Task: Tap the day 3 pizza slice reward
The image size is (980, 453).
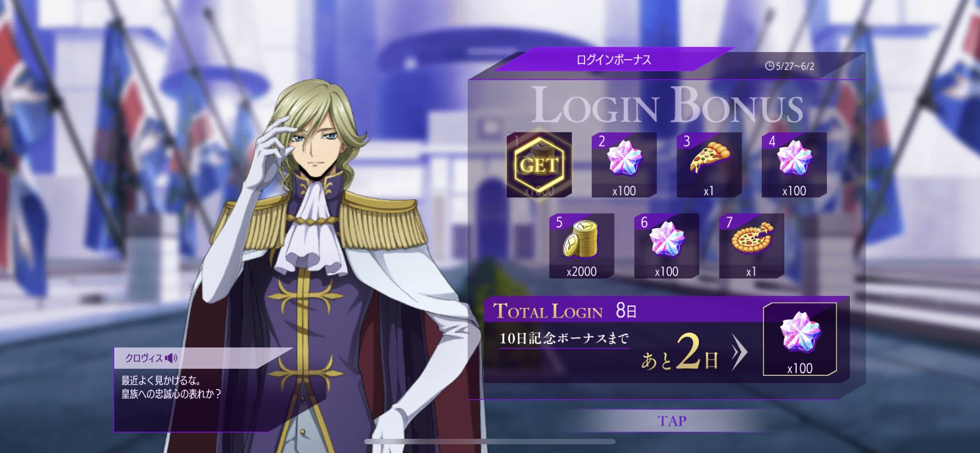Action: 709,164
